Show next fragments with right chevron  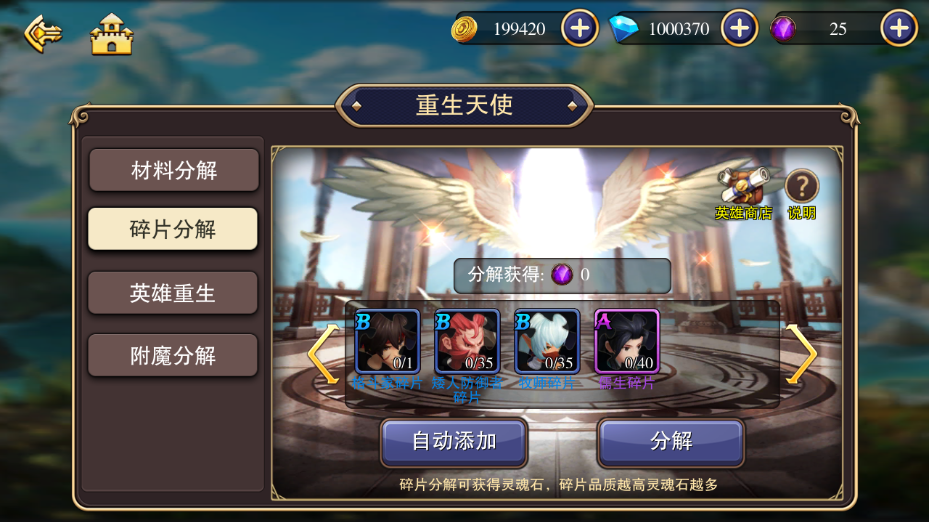[x=801, y=354]
